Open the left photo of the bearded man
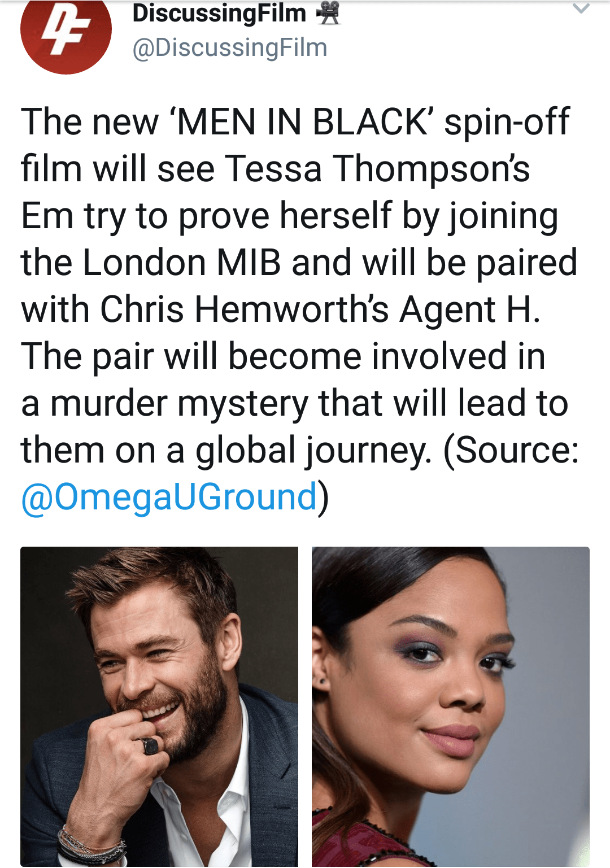 159,706
